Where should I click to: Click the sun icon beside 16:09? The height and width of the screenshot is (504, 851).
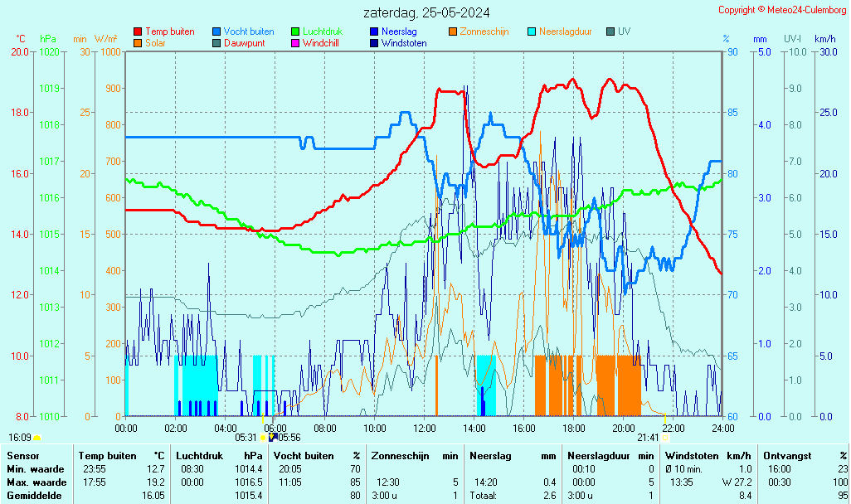(x=37, y=438)
